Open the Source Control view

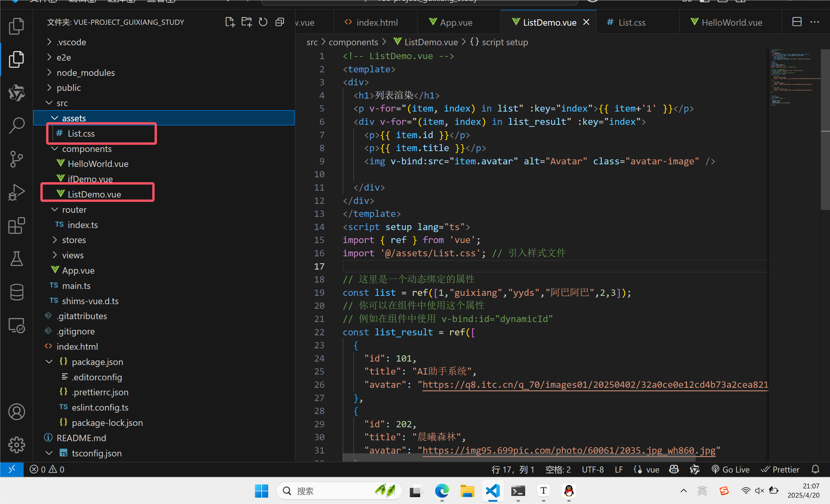(x=16, y=159)
